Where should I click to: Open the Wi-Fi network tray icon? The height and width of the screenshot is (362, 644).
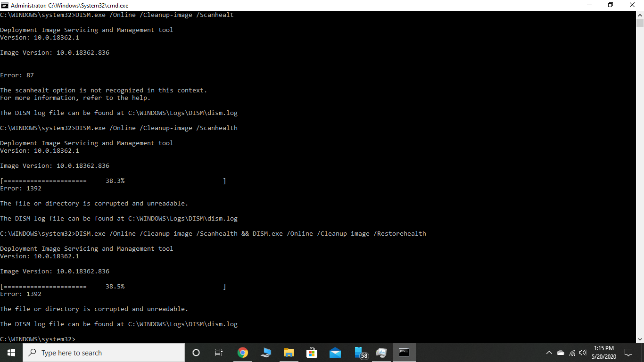click(572, 353)
